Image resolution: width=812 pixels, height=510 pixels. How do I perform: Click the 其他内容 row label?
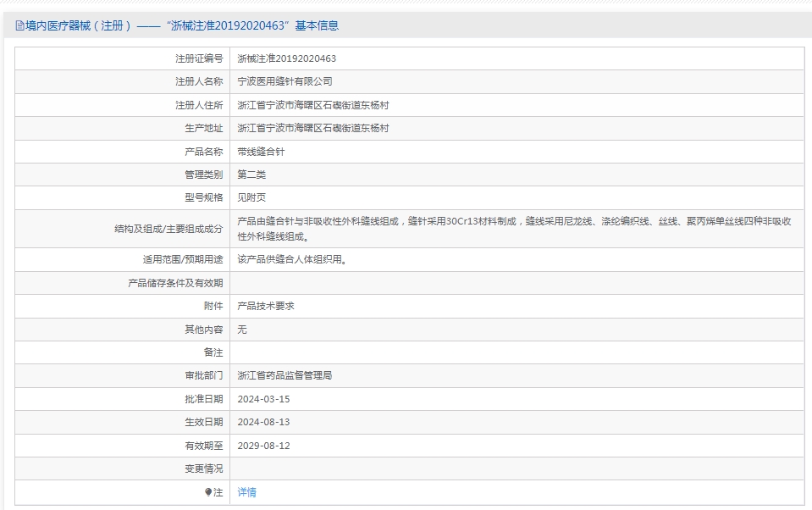click(203, 330)
